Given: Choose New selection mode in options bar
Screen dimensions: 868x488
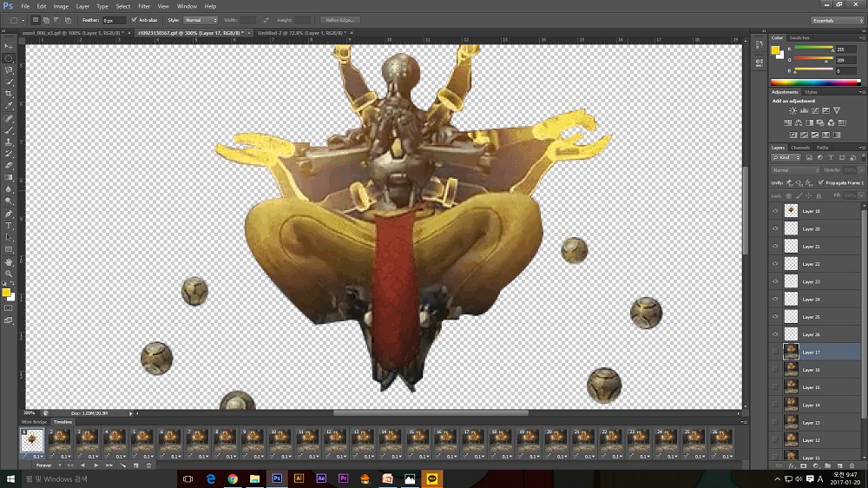Looking at the screenshot, I should click(36, 20).
